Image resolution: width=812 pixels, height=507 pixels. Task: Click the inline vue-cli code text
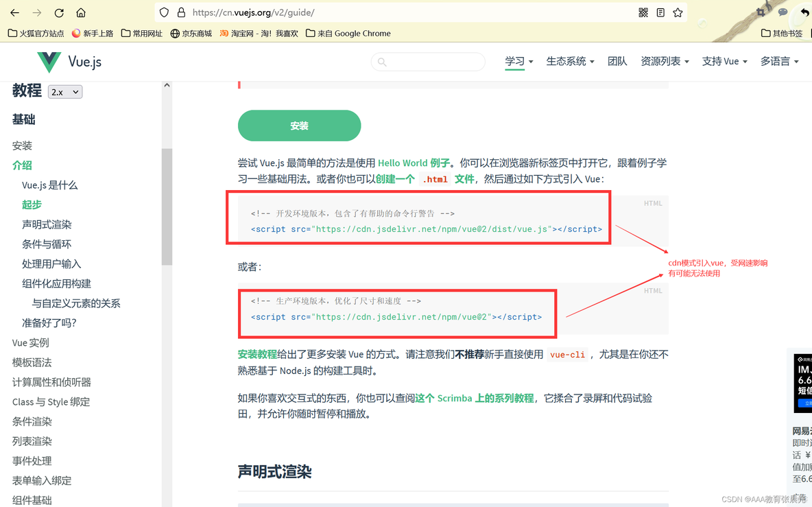click(568, 355)
